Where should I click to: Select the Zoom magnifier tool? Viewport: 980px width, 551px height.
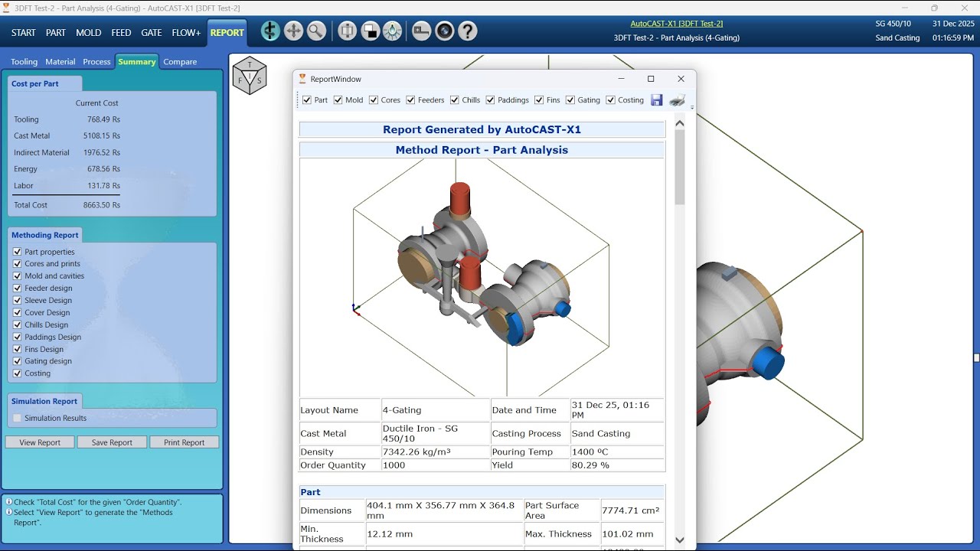coord(316,31)
